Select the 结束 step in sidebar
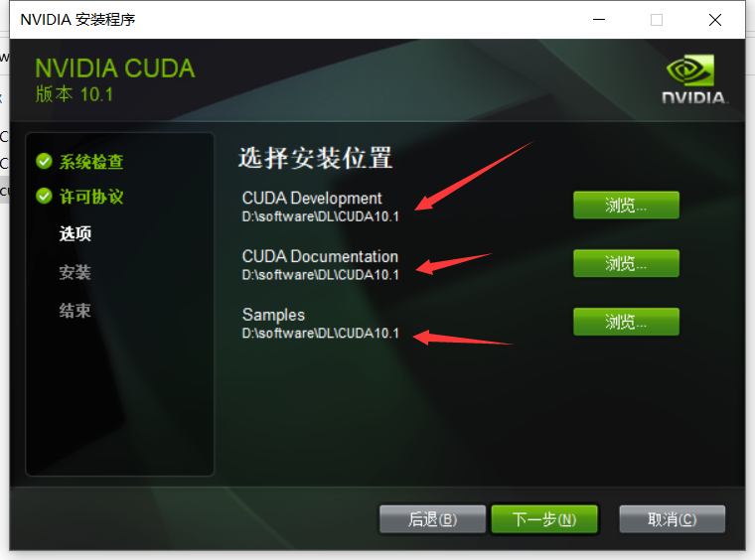The image size is (755, 560). click(x=75, y=311)
